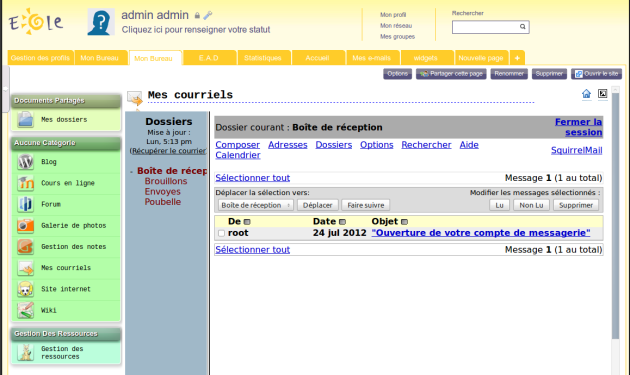The width and height of the screenshot is (630, 375).
Task: Click the home icon next to Mes courriels
Action: (586, 94)
